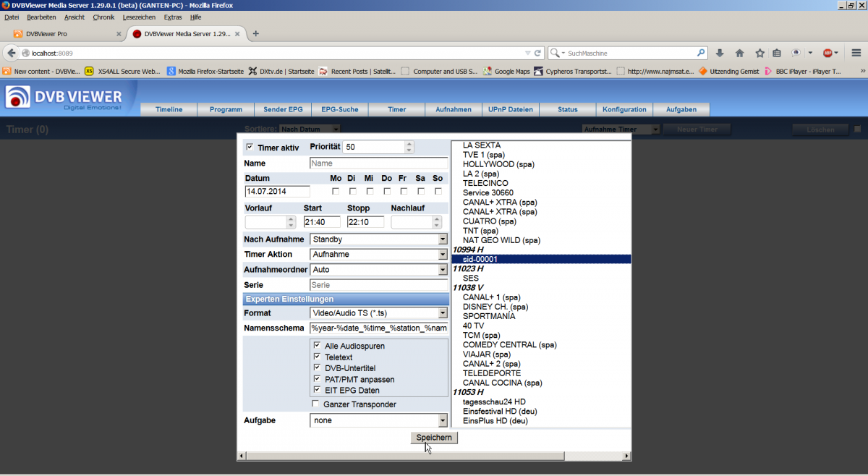Image resolution: width=868 pixels, height=476 pixels.
Task: Open the Adblock Plus toolbar icon
Action: pos(827,53)
